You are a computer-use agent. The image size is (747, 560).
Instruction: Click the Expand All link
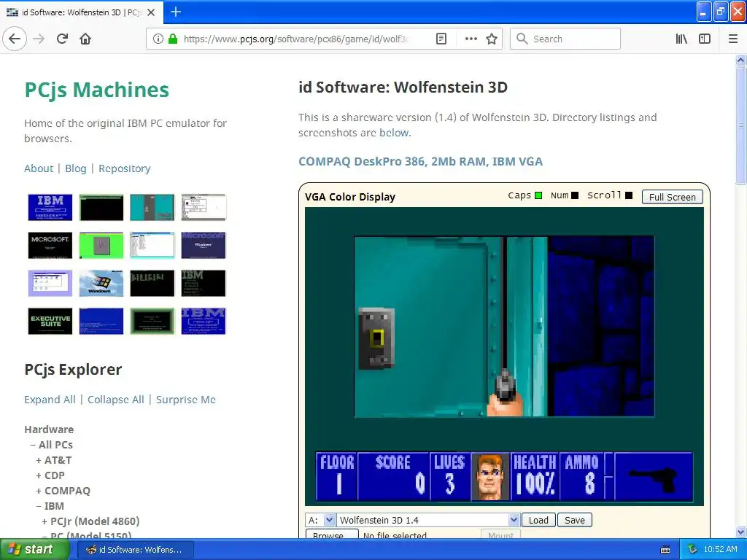pos(50,400)
